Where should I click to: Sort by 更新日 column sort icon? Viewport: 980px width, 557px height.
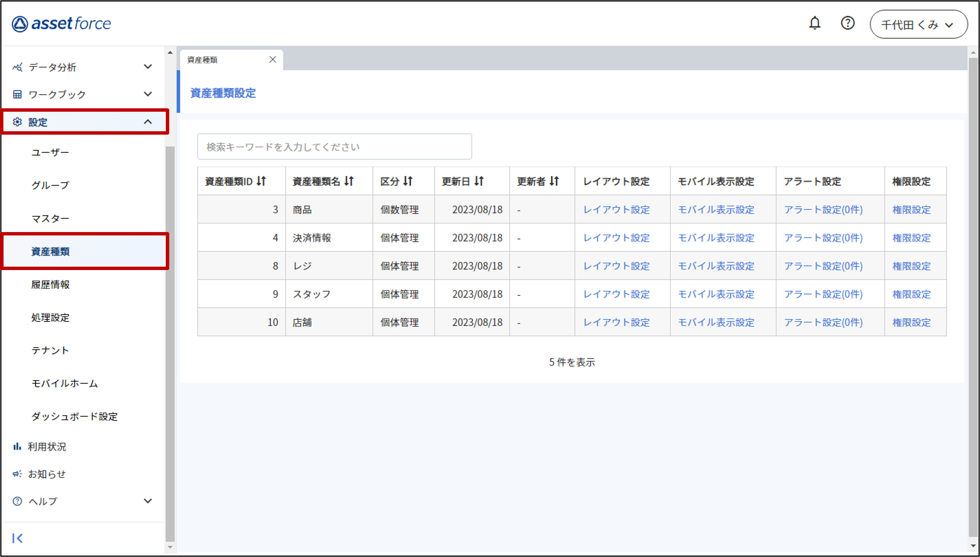point(479,181)
